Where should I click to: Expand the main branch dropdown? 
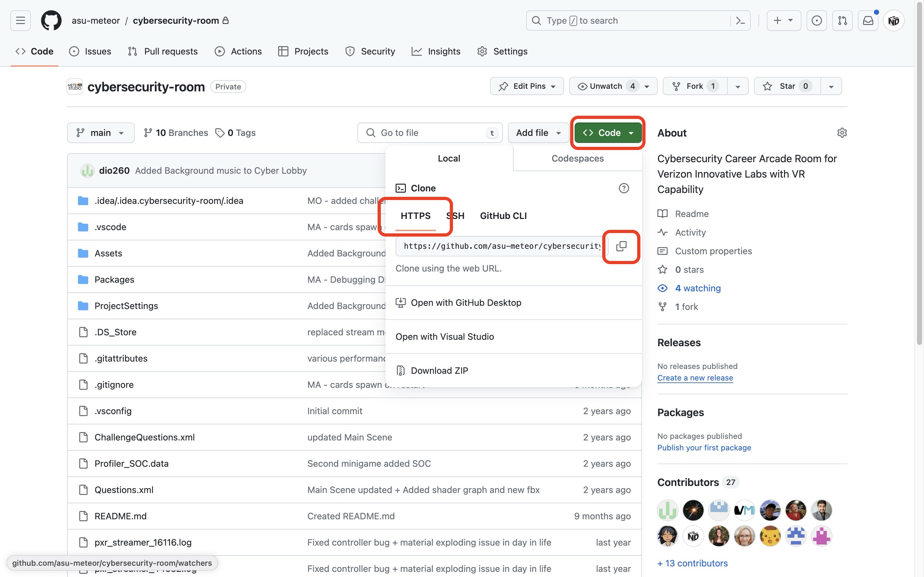(x=101, y=133)
